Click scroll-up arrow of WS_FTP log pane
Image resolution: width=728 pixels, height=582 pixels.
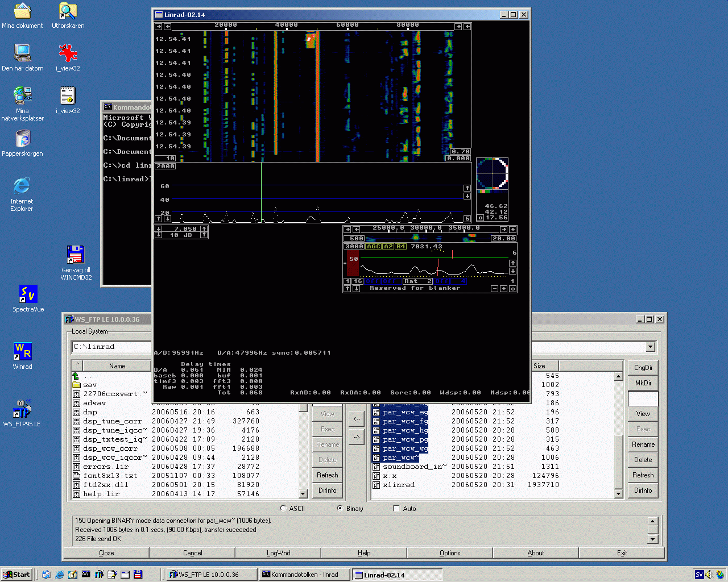click(x=652, y=521)
